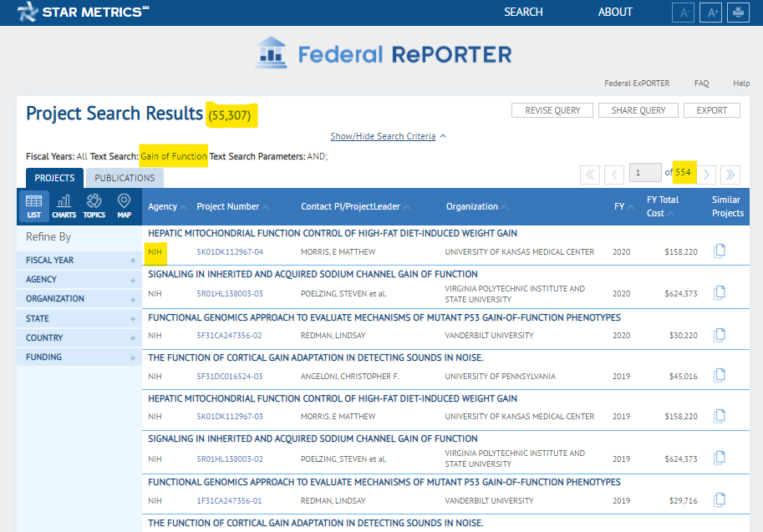Go to next results page

pos(706,175)
